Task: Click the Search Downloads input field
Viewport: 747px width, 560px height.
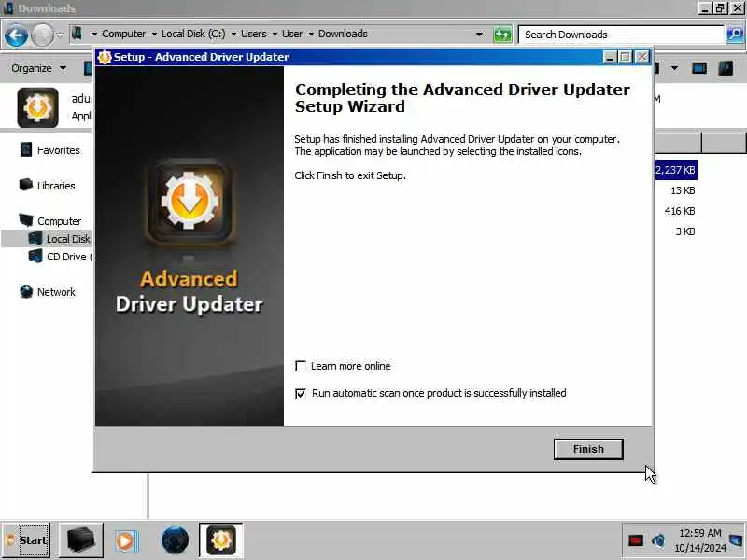Action: click(x=621, y=35)
